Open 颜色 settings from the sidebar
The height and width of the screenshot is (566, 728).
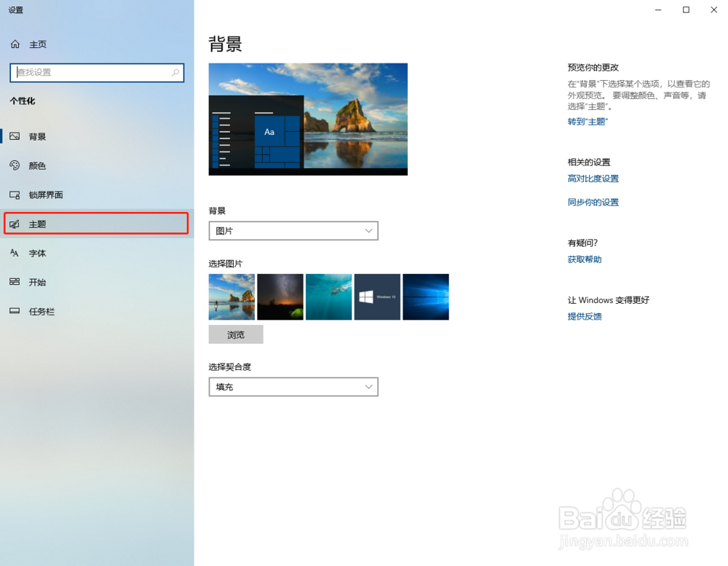[15, 165]
